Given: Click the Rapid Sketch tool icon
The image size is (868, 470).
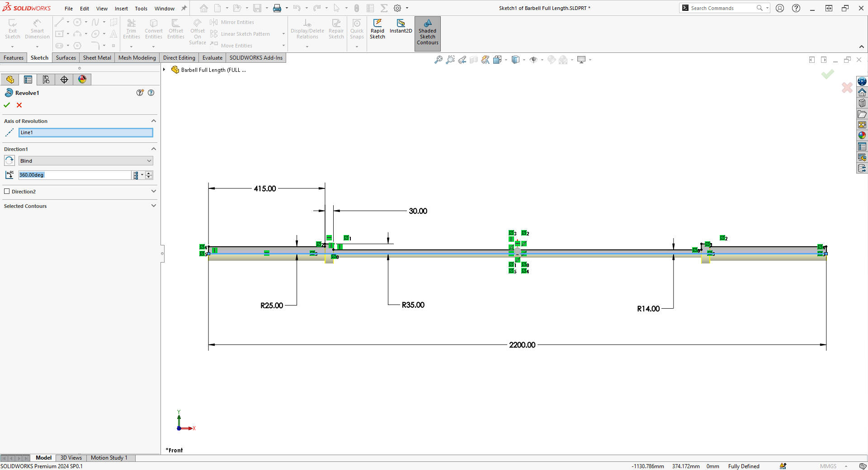Looking at the screenshot, I should click(377, 23).
